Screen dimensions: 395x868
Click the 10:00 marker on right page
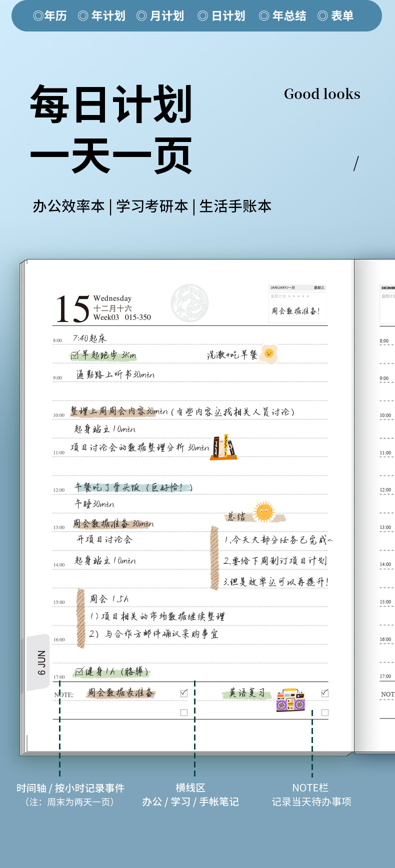385,415
